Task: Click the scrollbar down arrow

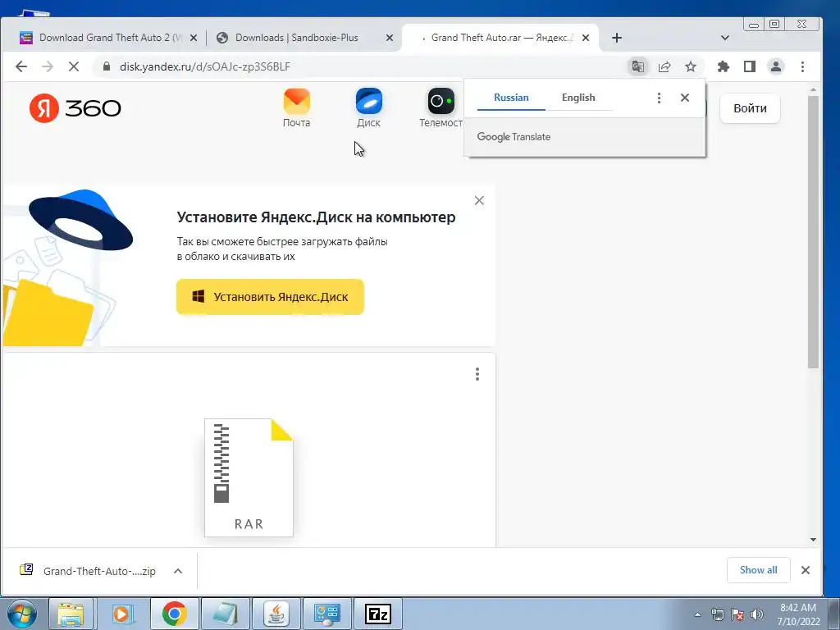Action: [813, 540]
